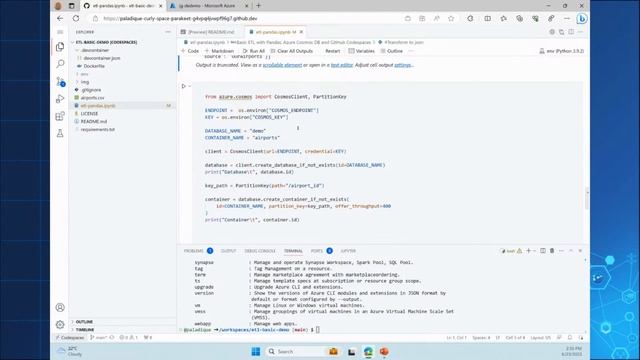
Task: Open the Manage gear in activity bar
Action: pyautogui.click(x=60, y=324)
